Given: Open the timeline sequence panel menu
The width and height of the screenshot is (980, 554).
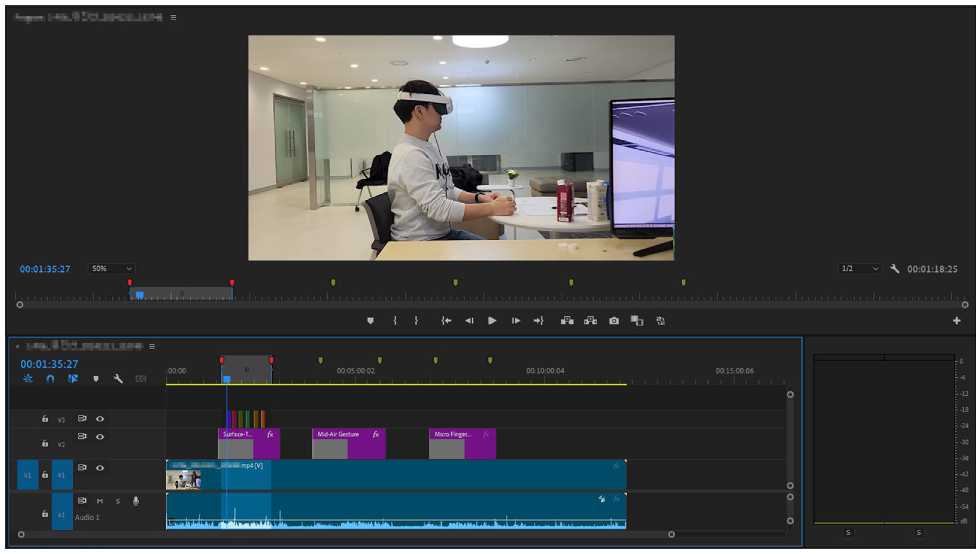Looking at the screenshot, I should pyautogui.click(x=152, y=346).
